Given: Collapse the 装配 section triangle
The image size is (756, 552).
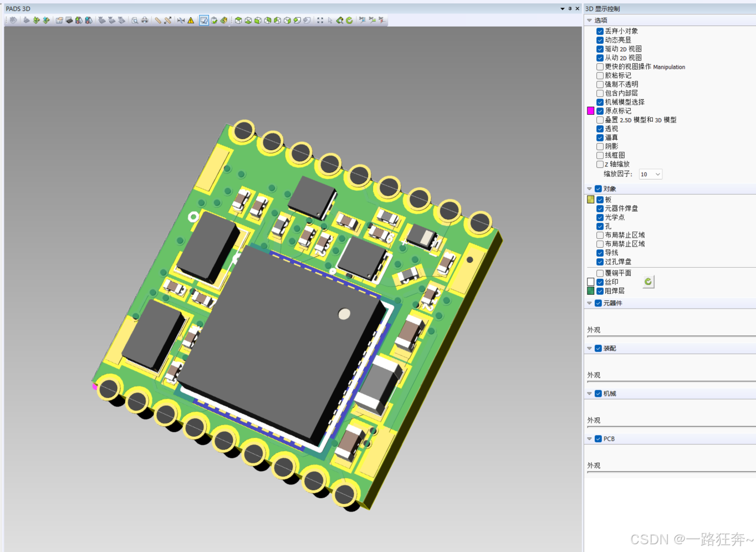Looking at the screenshot, I should pyautogui.click(x=589, y=349).
